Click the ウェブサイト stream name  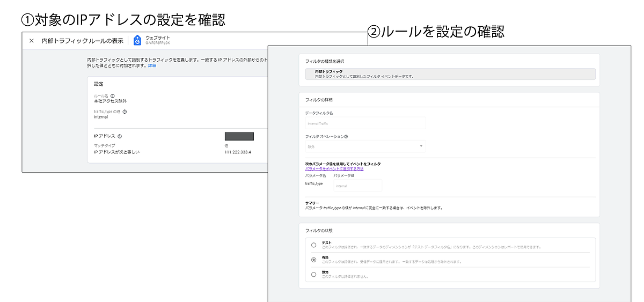158,38
